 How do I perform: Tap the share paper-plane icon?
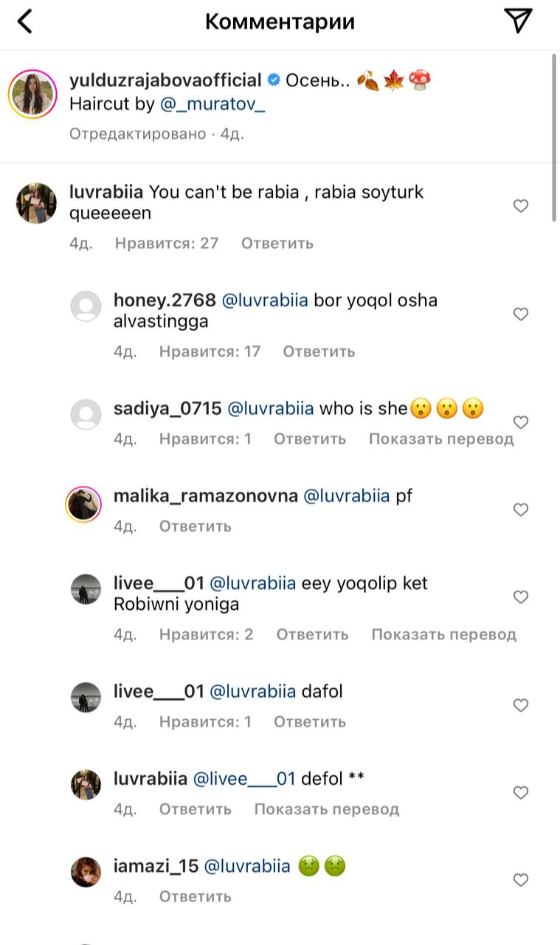click(x=519, y=21)
